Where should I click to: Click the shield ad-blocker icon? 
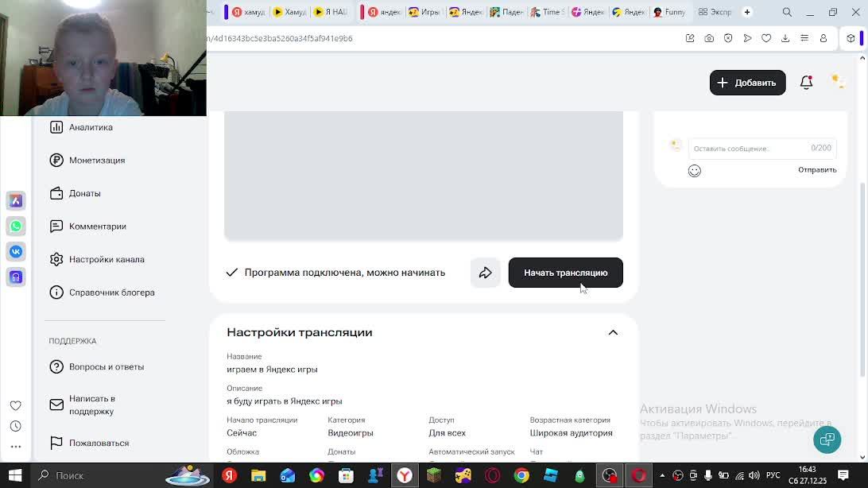[x=728, y=38]
